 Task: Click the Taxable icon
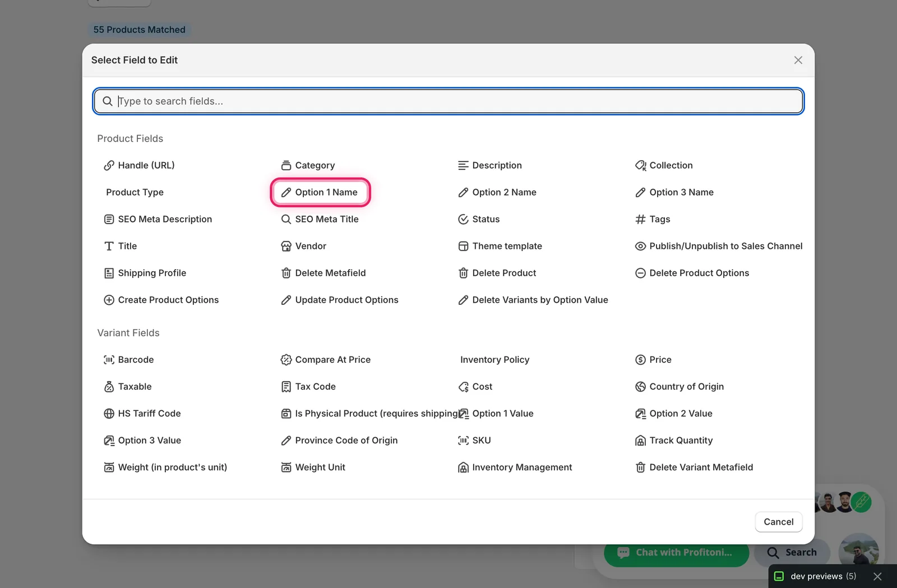109,387
